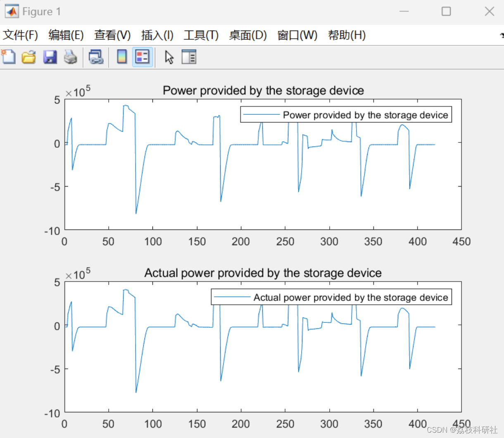Save the figure with the floppy disk icon
This screenshot has width=504, height=438.
tap(50, 57)
